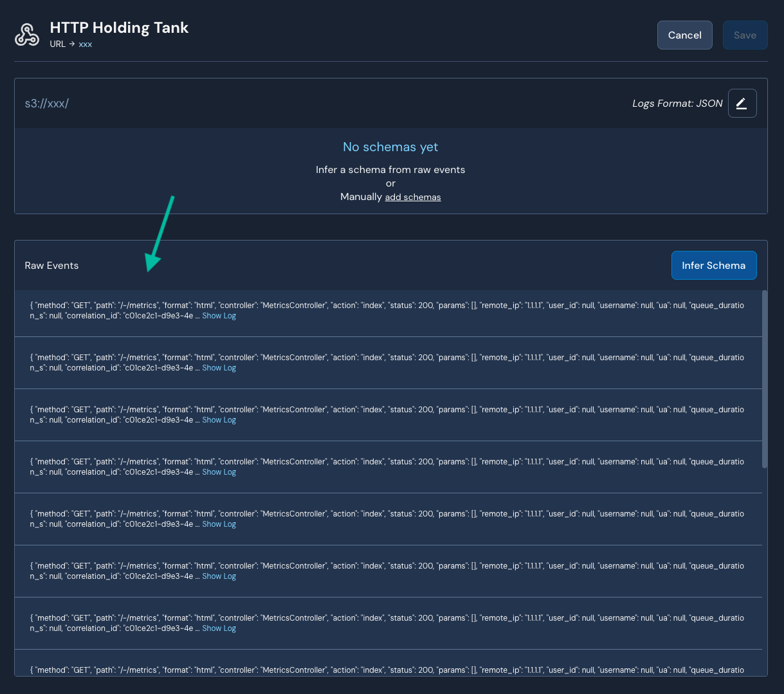Image resolution: width=784 pixels, height=694 pixels.
Task: Click the Raw Events panel title
Action: click(51, 265)
